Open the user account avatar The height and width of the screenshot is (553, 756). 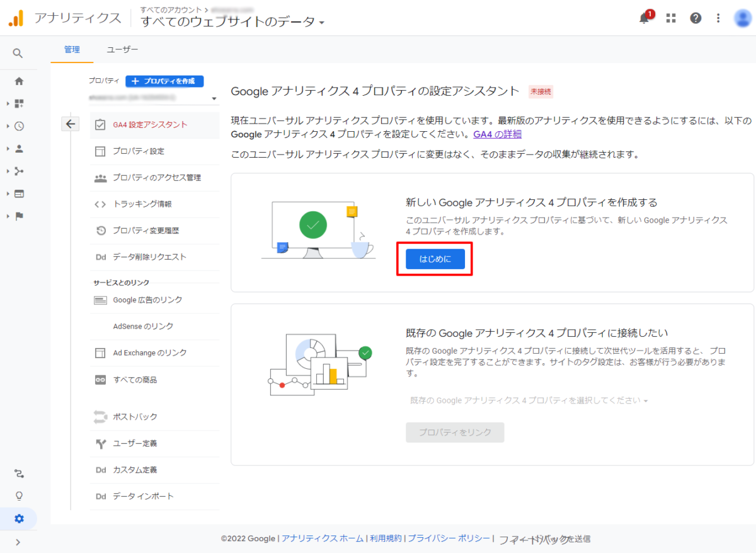point(743,18)
